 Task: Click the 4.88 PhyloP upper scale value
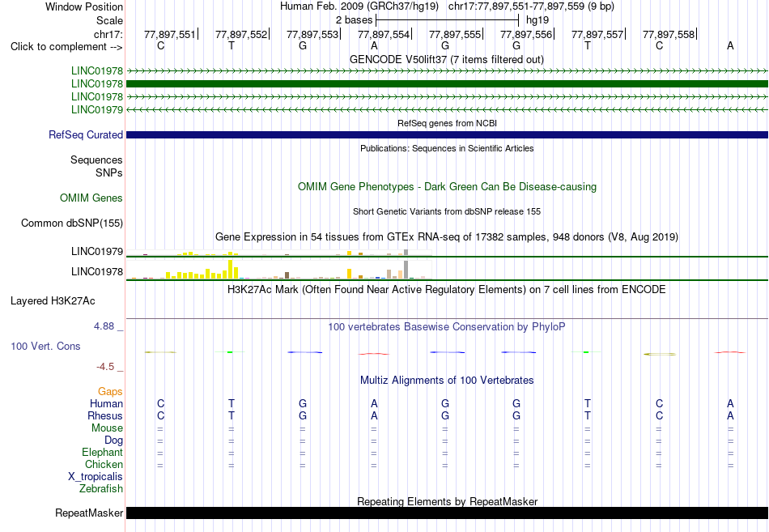[x=104, y=326]
